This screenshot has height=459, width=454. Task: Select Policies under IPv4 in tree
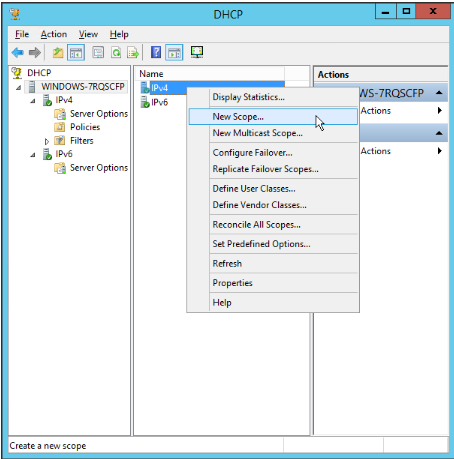(85, 127)
